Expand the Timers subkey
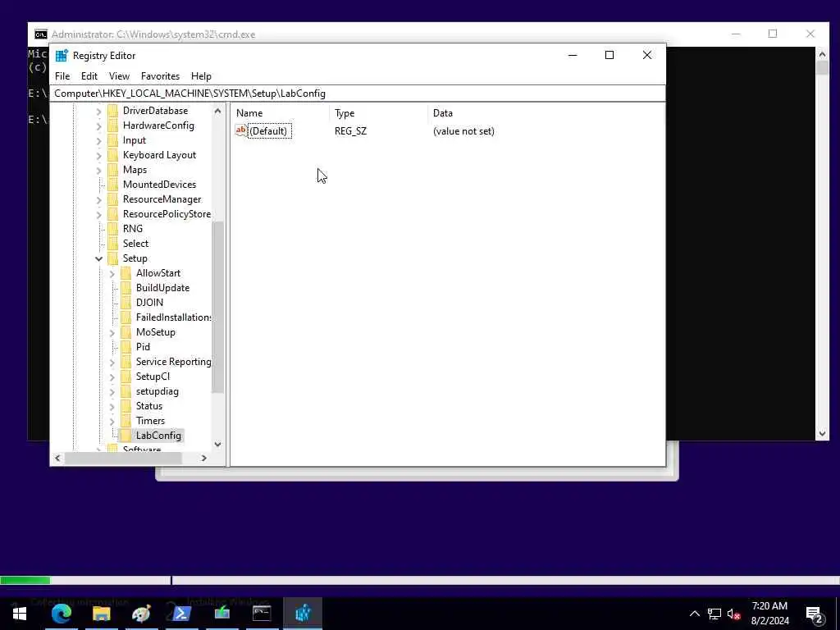The width and height of the screenshot is (840, 630). pyautogui.click(x=112, y=421)
